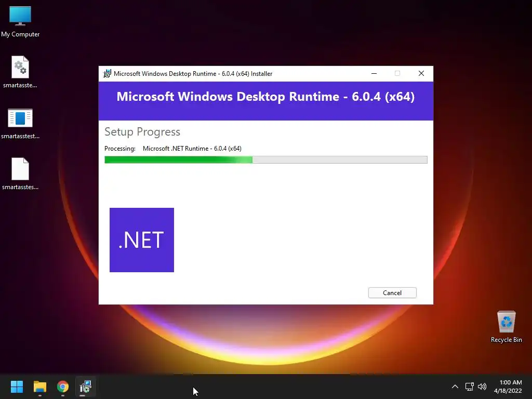Open File Explorer from the taskbar
The image size is (532, 399).
click(x=39, y=387)
